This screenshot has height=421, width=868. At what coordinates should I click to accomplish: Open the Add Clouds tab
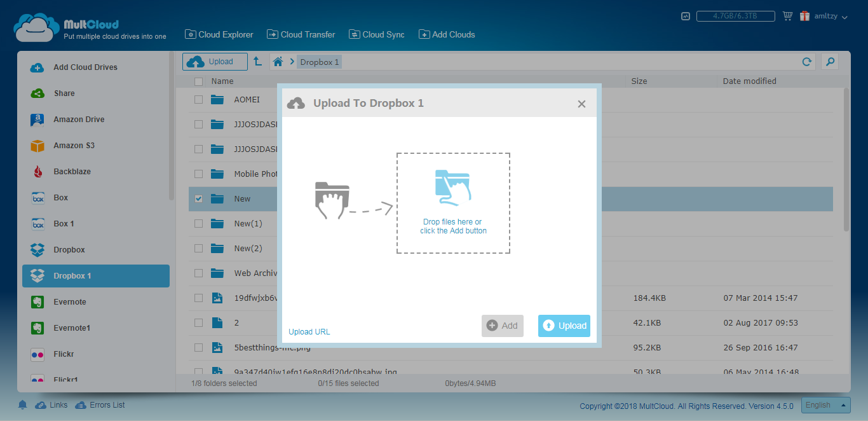[x=447, y=34]
